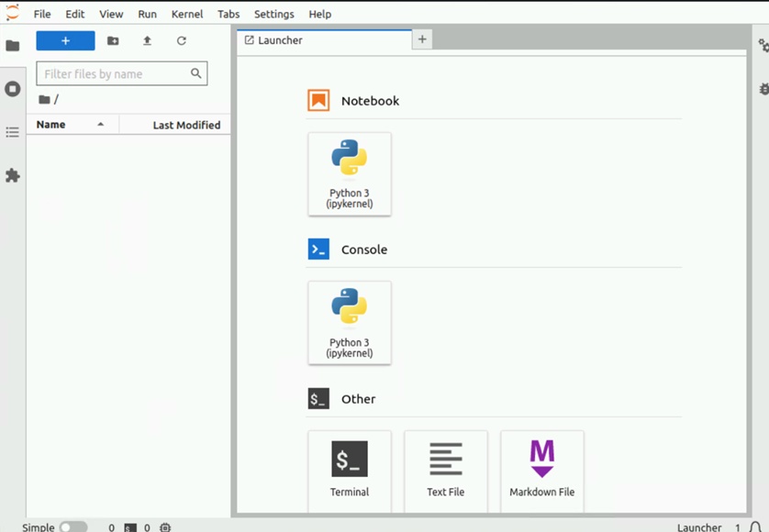Image resolution: width=769 pixels, height=532 pixels.
Task: Open the Property Inspector gears icon
Action: point(763,46)
